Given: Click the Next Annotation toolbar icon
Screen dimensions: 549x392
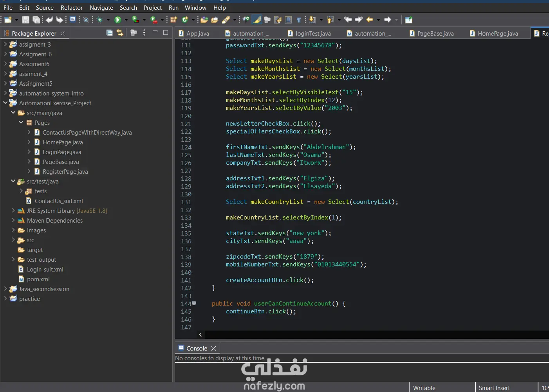Looking at the screenshot, I should tap(312, 20).
